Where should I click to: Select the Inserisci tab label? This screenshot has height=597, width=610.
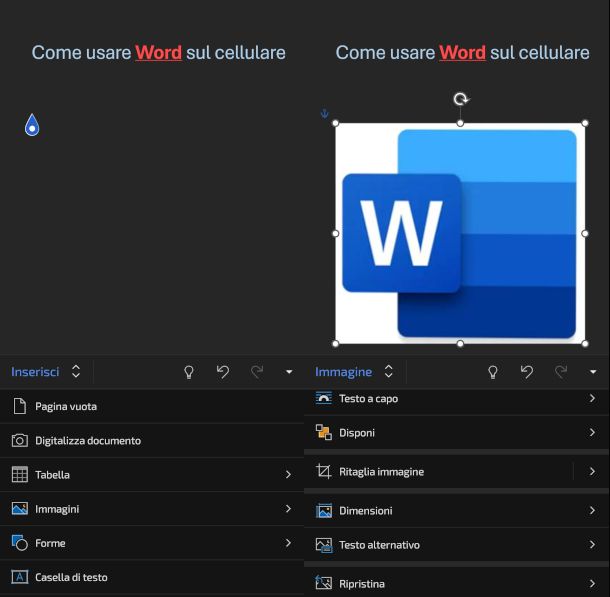pos(35,372)
